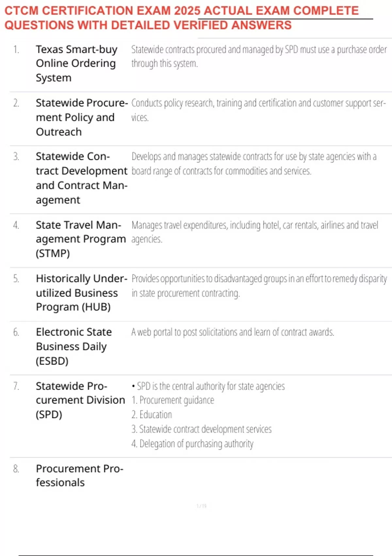Click the term Texas Smart-buy Online Ordering System
392x556 pixels.
click(76, 63)
